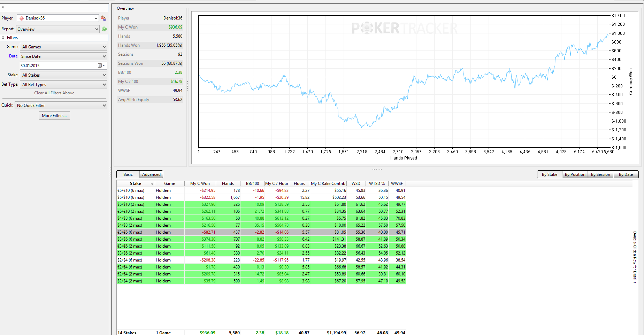644x335 pixels.
Task: Click the green report help icon
Action: coord(104,29)
